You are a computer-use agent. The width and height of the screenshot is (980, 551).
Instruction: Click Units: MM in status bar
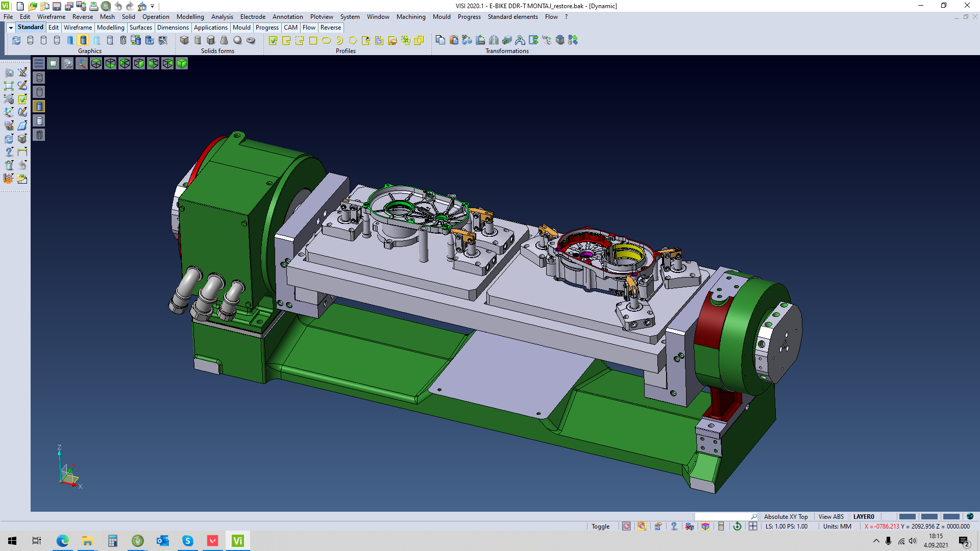coord(837,527)
